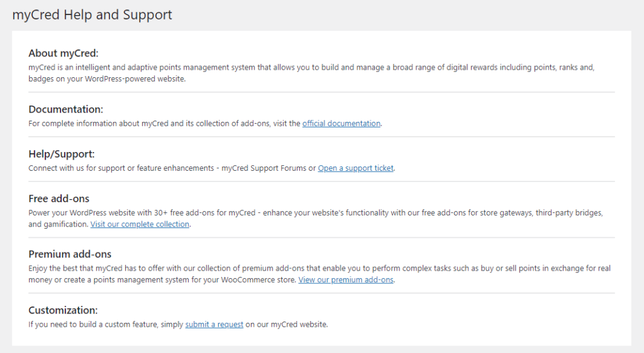Click the submit a request link
Screen dimensions: 644x353
(214, 324)
